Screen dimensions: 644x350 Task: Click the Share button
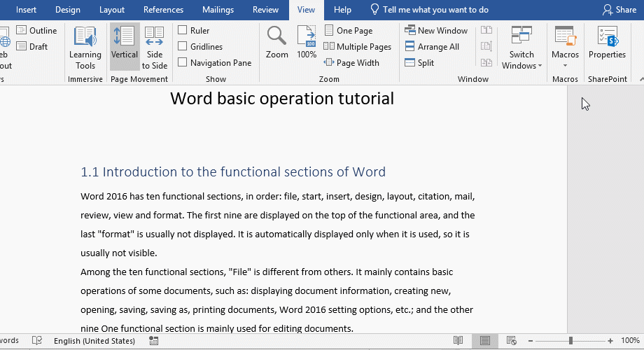pyautogui.click(x=619, y=9)
